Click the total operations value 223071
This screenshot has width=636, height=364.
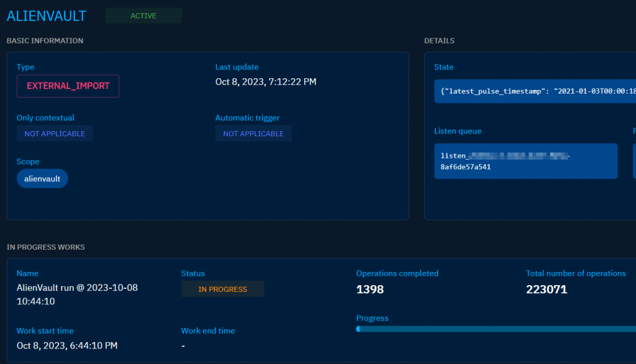(547, 289)
